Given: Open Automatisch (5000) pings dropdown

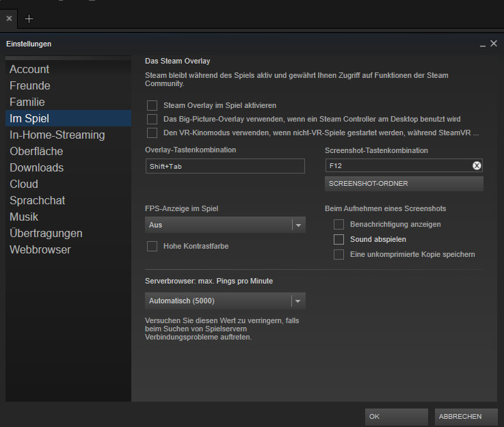Looking at the screenshot, I should click(225, 301).
